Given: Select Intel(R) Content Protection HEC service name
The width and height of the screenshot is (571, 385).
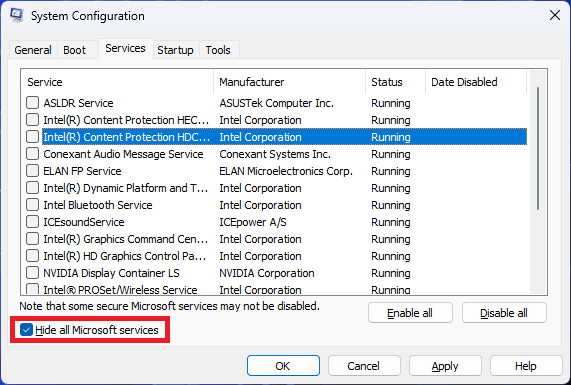Looking at the screenshot, I should click(x=126, y=120).
